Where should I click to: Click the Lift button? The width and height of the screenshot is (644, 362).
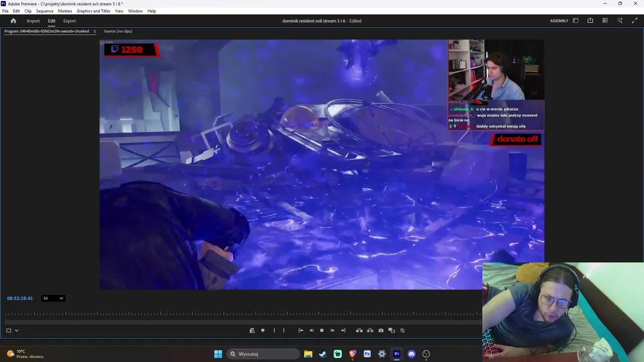coord(359,330)
